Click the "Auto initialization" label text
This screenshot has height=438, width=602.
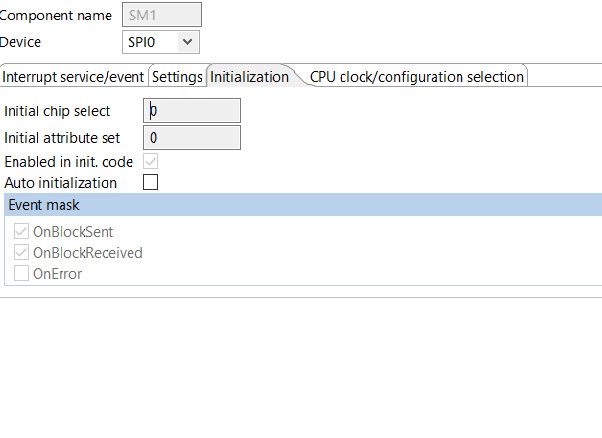[x=60, y=183]
